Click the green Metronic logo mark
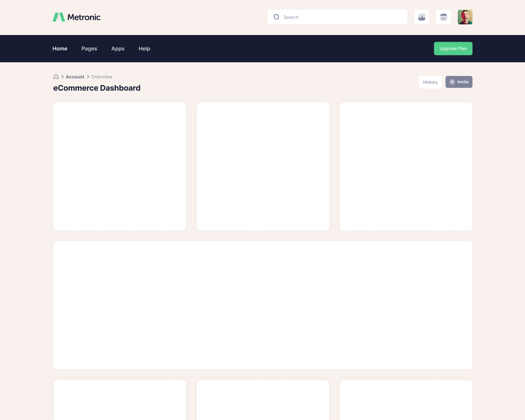The height and width of the screenshot is (420, 525). point(59,17)
